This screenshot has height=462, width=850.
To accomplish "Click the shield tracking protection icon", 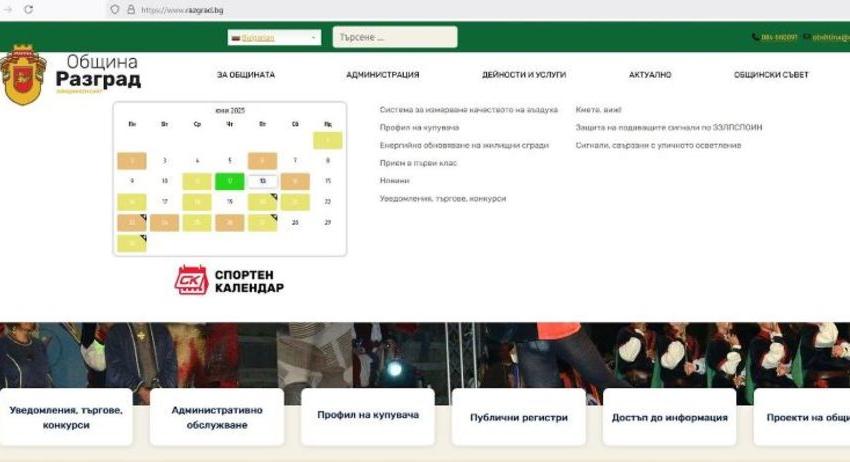I will pos(115,9).
